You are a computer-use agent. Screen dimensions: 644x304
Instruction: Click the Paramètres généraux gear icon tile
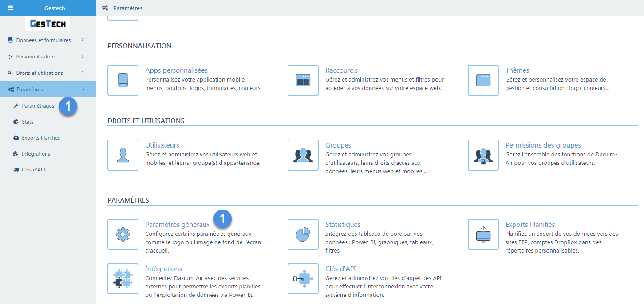(123, 234)
